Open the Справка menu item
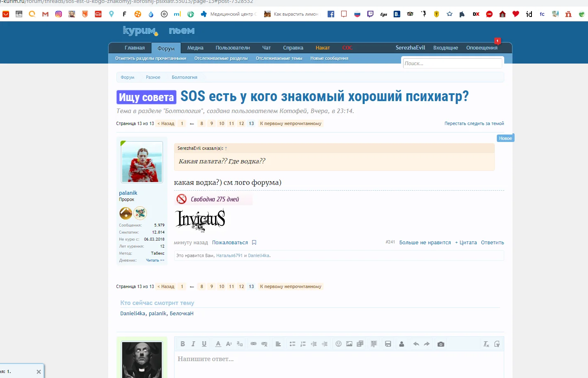 point(293,48)
